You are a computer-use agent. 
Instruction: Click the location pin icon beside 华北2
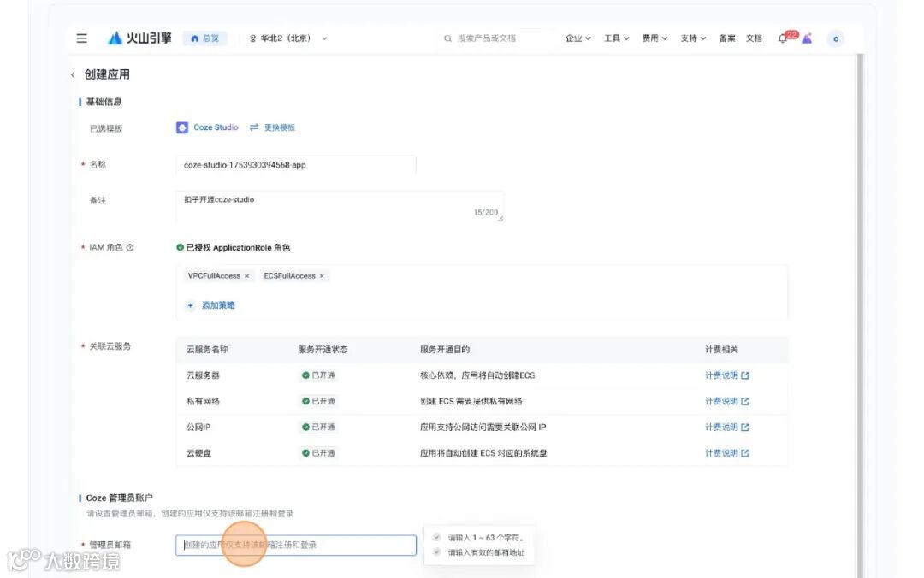(x=252, y=38)
